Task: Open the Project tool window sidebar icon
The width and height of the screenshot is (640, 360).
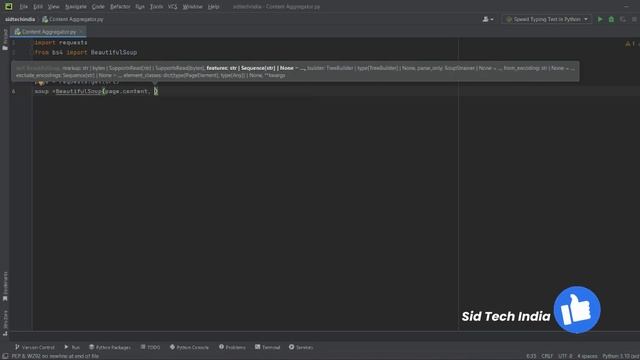Action: (5, 40)
